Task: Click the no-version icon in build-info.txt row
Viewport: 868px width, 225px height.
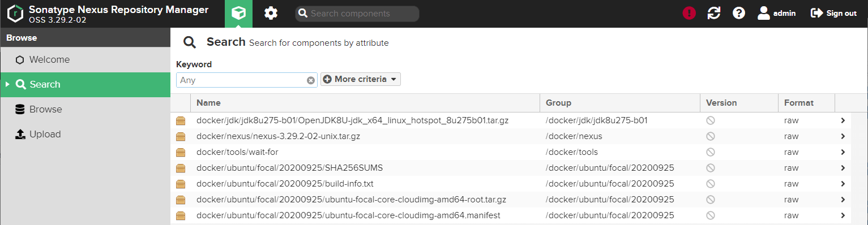Action: [x=710, y=184]
